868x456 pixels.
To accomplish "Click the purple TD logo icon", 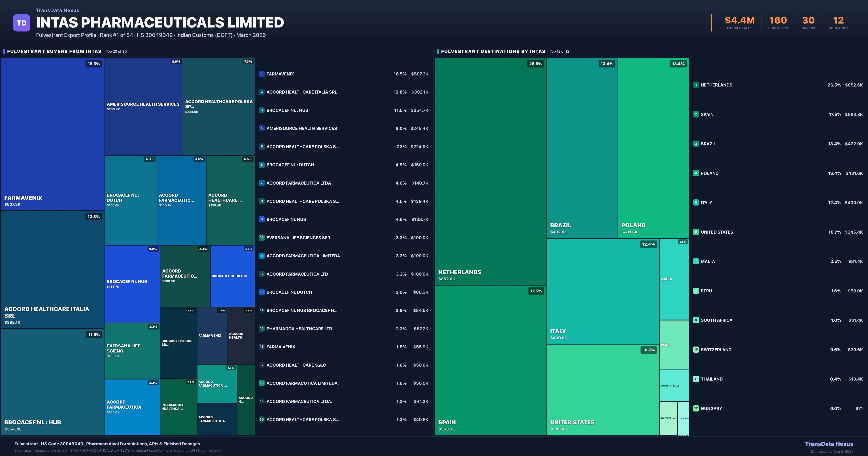I will coord(22,23).
